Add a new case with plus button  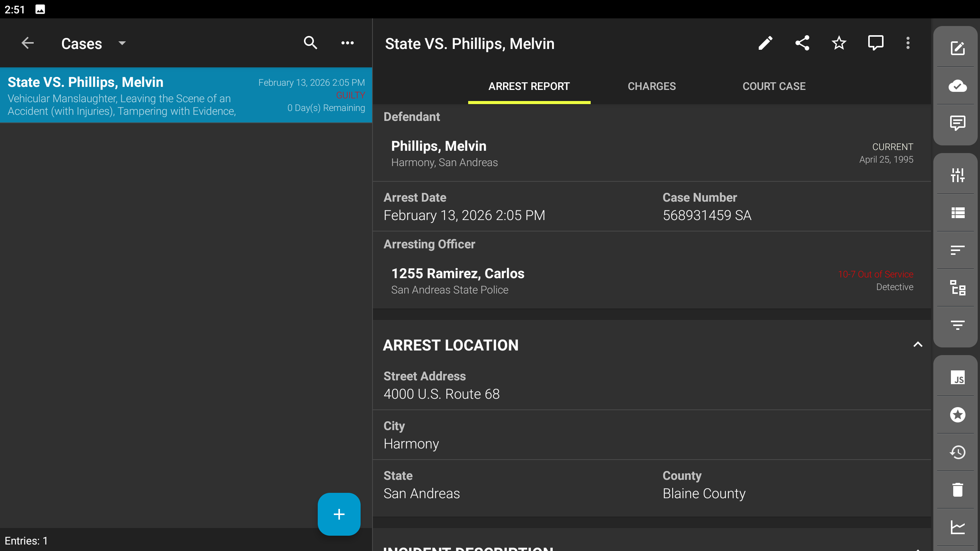[x=339, y=514]
